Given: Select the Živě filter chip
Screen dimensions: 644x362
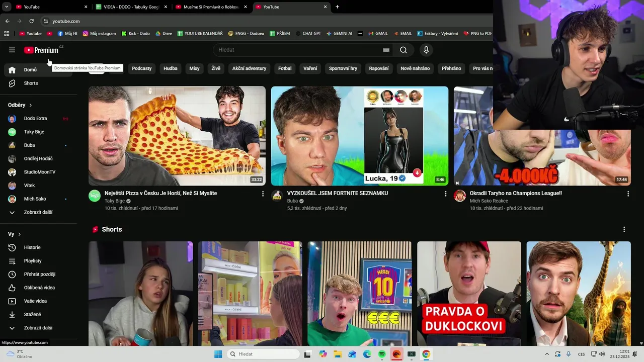Looking at the screenshot, I should pyautogui.click(x=216, y=68).
